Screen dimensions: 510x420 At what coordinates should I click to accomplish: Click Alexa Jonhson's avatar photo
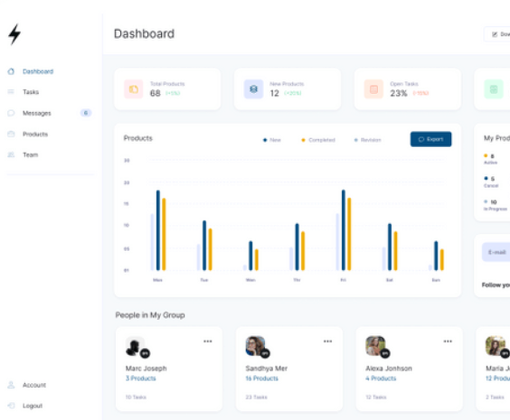pyautogui.click(x=375, y=346)
